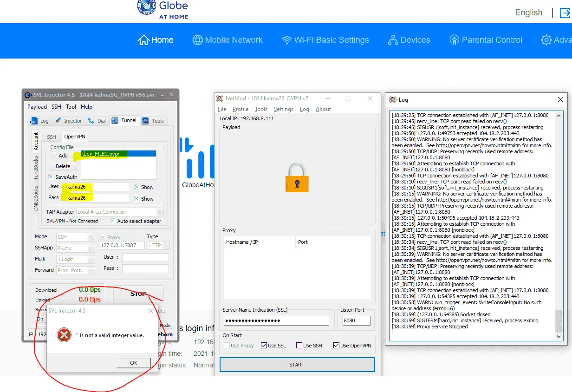Click OK in the error dialog

coord(133,363)
